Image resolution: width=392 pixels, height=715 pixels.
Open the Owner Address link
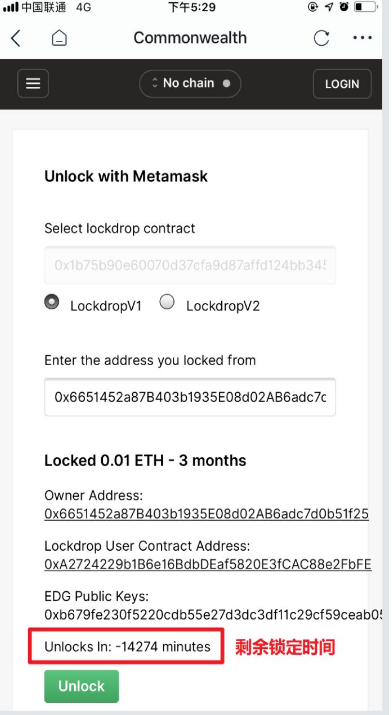(x=206, y=514)
